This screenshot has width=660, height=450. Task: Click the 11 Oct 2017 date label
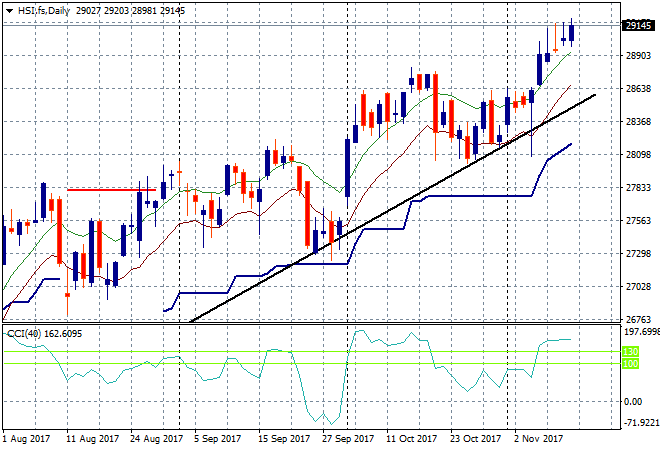click(x=413, y=438)
